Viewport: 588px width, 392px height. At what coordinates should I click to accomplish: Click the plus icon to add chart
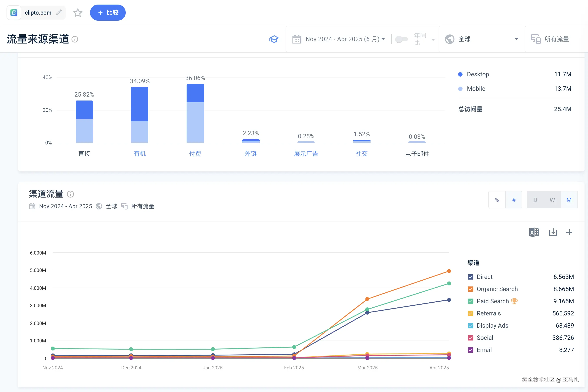point(569,232)
